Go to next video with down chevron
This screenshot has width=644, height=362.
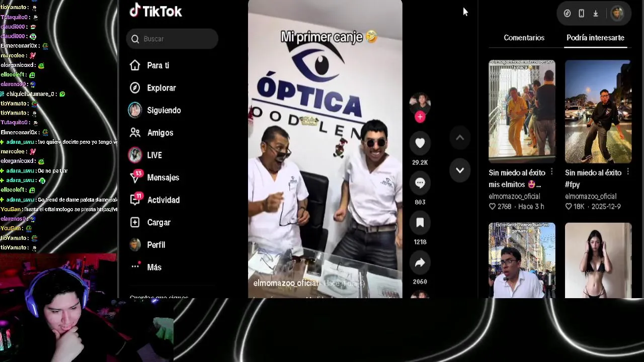point(460,170)
